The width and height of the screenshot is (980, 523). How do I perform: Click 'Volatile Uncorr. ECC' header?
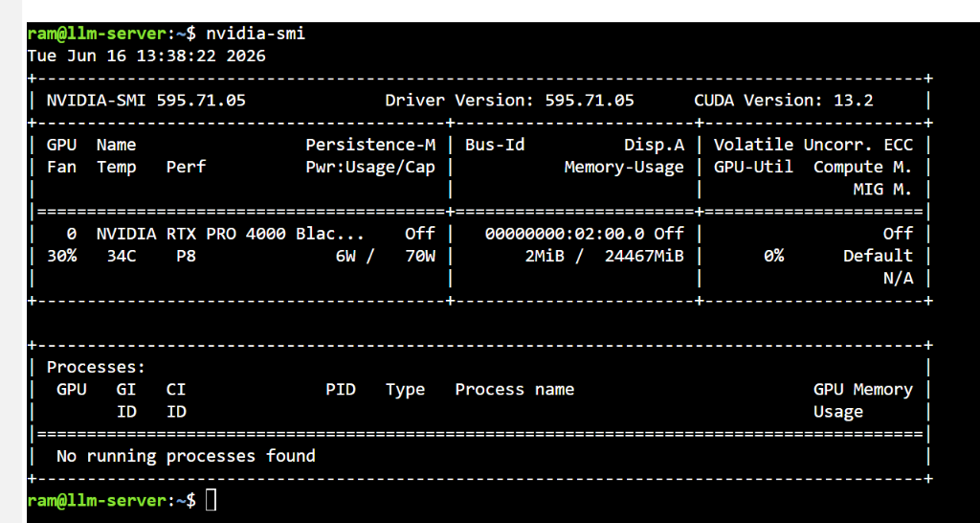click(813, 146)
